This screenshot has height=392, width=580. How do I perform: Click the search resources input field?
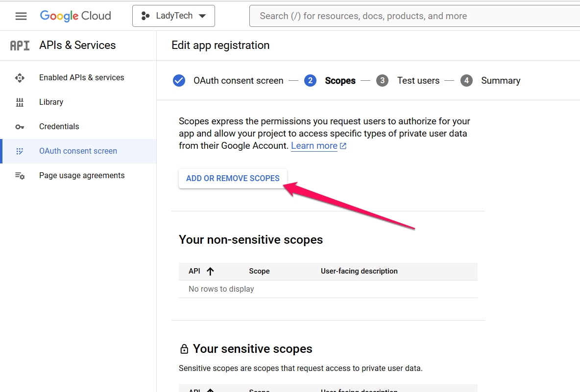(x=414, y=16)
